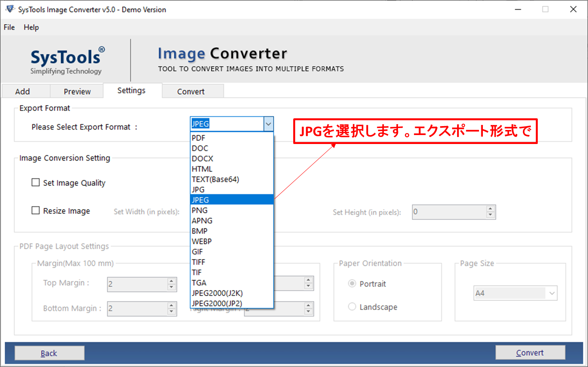Enable Set Image Quality checkbox
This screenshot has height=367, width=588.
coord(35,183)
